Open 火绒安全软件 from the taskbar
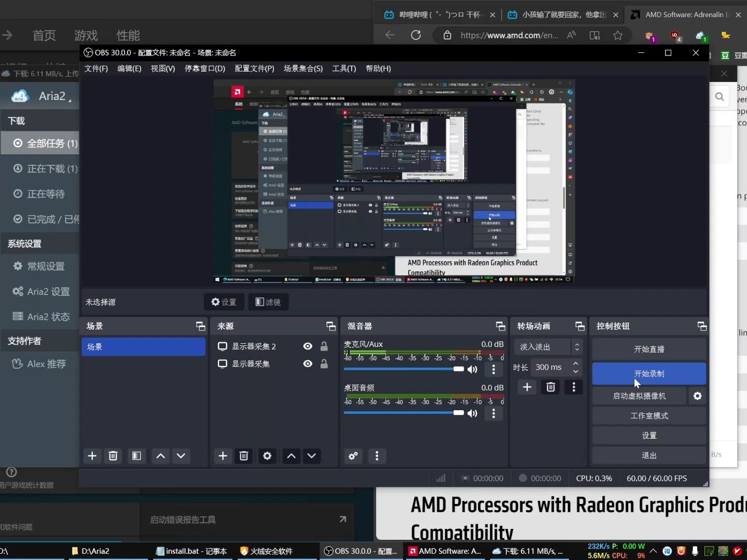 pyautogui.click(x=266, y=551)
